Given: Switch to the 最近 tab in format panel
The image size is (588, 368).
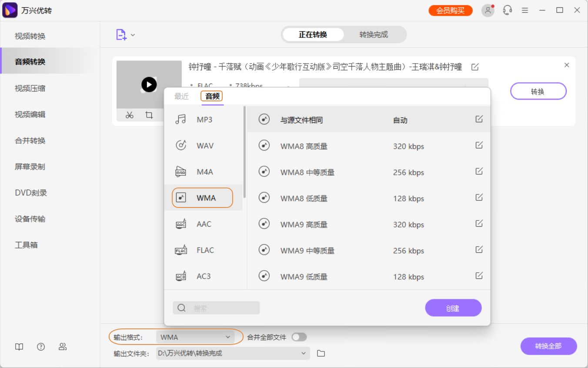Looking at the screenshot, I should point(182,96).
